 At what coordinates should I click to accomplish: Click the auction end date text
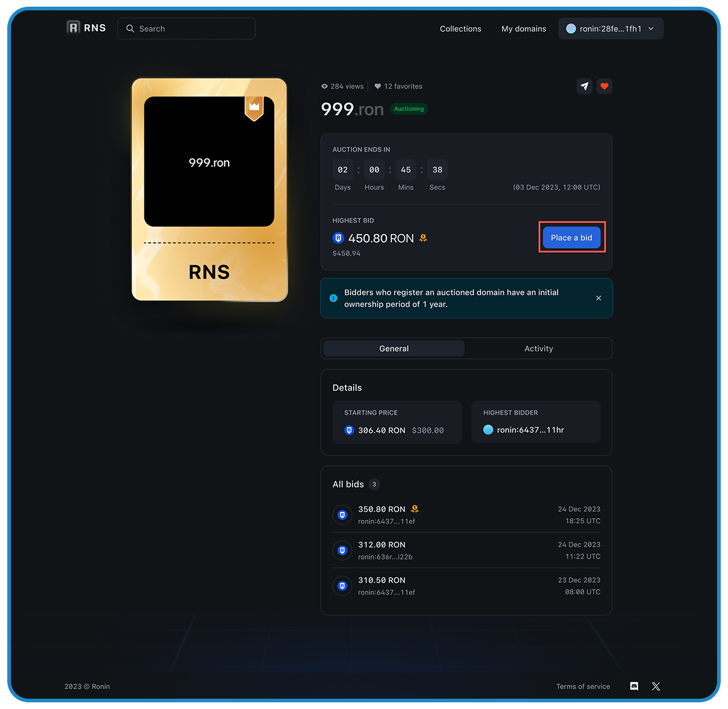pyautogui.click(x=557, y=187)
